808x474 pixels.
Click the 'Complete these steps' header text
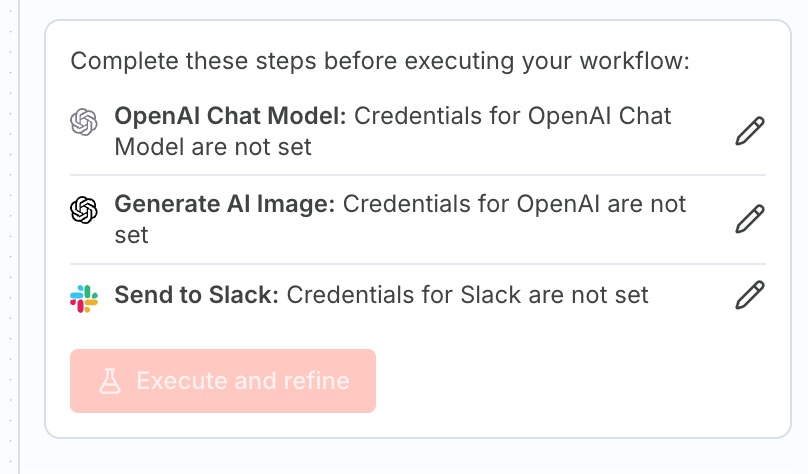(381, 62)
